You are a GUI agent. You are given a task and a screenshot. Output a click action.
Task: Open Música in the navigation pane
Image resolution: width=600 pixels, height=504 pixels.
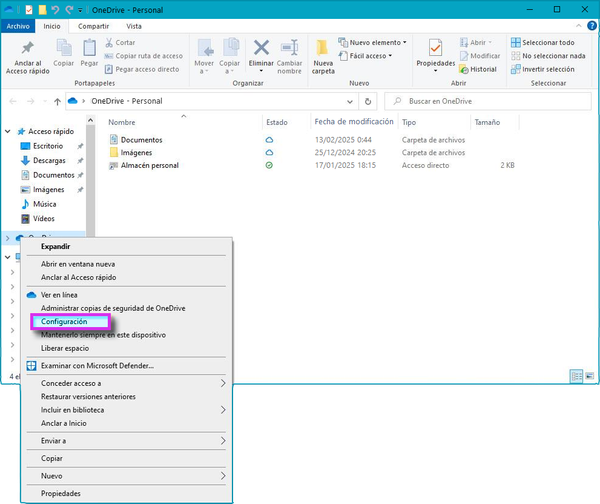tap(44, 204)
